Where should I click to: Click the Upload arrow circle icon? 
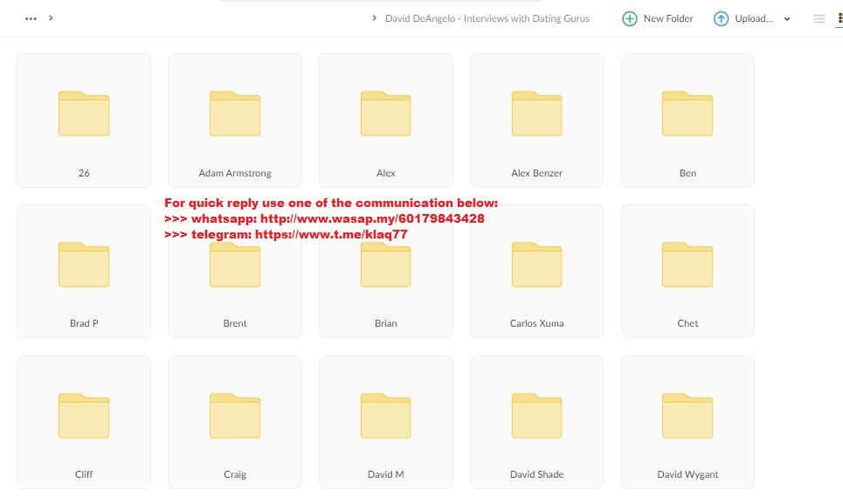[x=721, y=19]
